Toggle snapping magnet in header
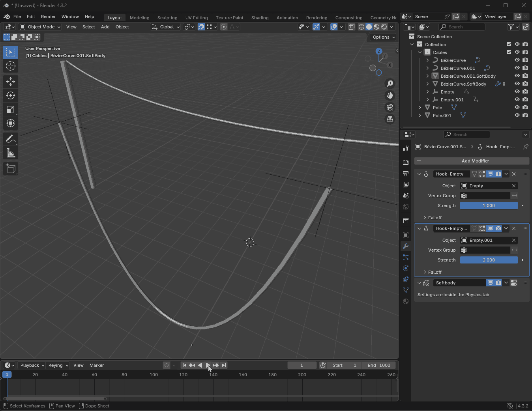Viewport: 532px width, 411px height. point(201,27)
